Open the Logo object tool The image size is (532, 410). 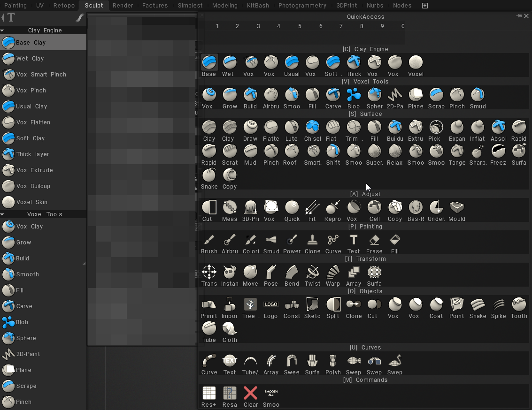(x=271, y=305)
